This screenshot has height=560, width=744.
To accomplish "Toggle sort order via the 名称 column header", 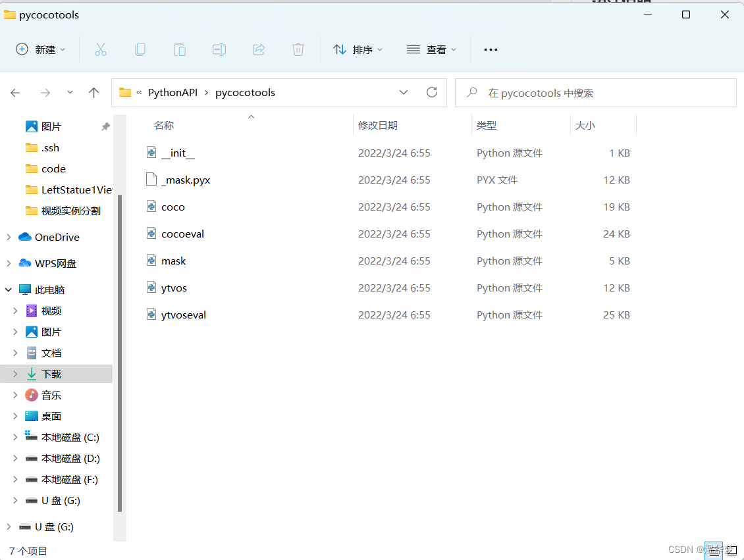I will point(163,124).
